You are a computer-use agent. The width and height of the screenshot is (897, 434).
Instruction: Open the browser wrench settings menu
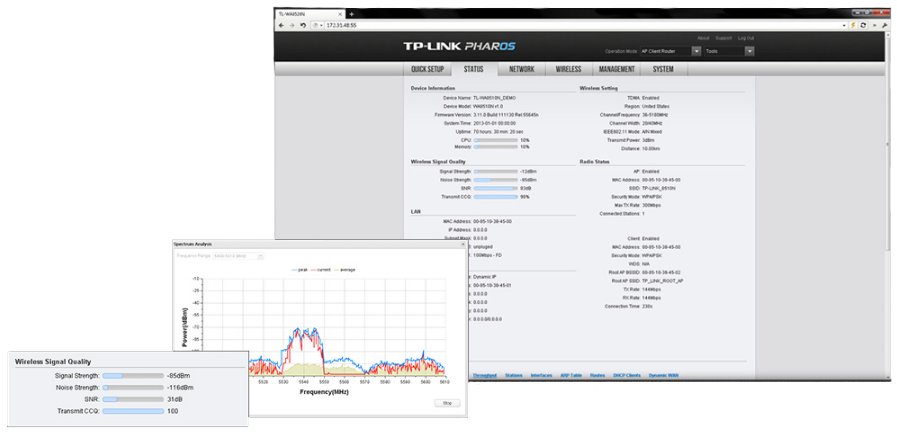[x=886, y=26]
